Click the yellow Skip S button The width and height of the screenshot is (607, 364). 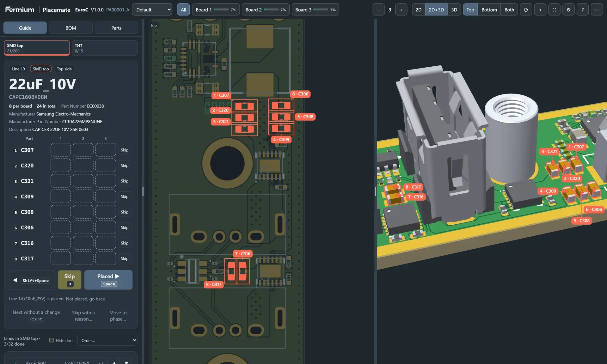[70, 280]
